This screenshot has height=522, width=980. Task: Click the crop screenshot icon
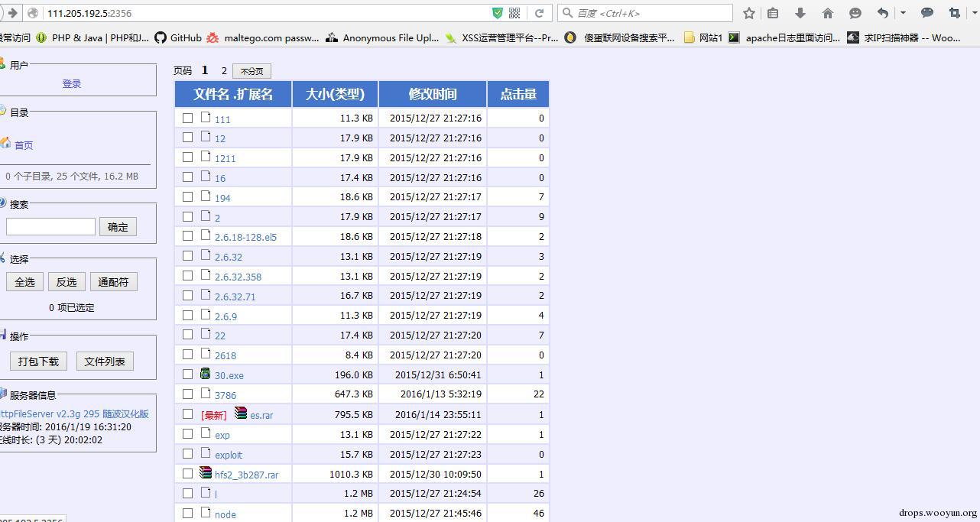[x=954, y=13]
